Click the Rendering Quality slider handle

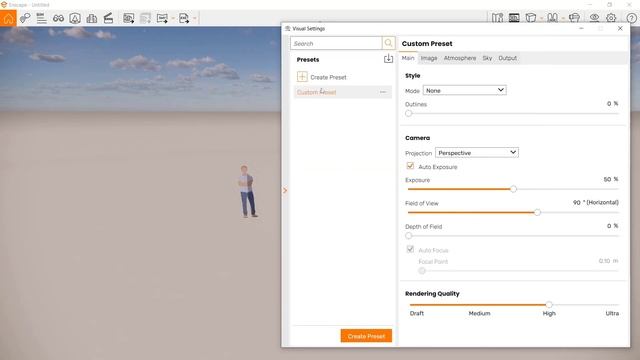(549, 304)
